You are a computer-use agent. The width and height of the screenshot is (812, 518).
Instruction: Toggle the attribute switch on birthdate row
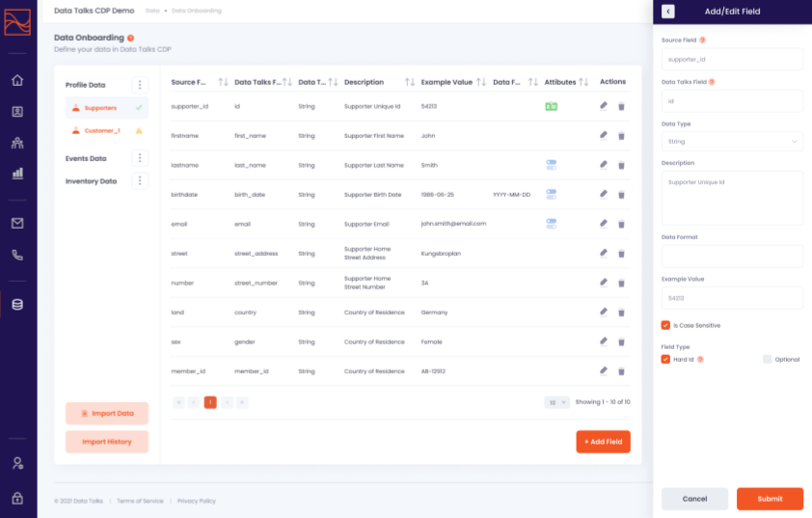coord(552,195)
